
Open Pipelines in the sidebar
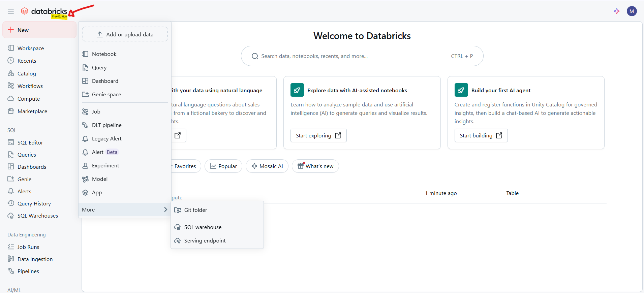point(28,271)
